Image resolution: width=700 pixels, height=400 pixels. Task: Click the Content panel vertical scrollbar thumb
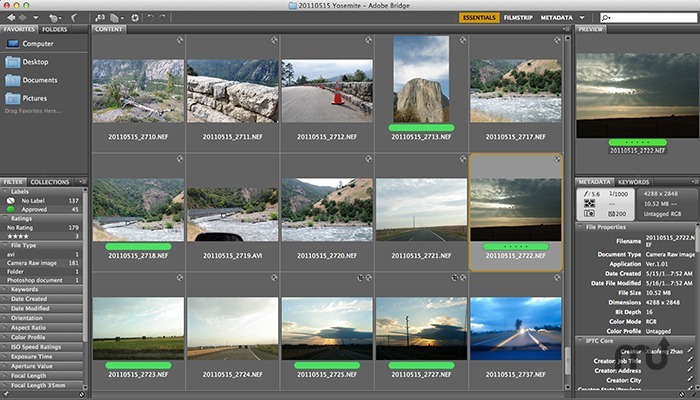pyautogui.click(x=567, y=361)
